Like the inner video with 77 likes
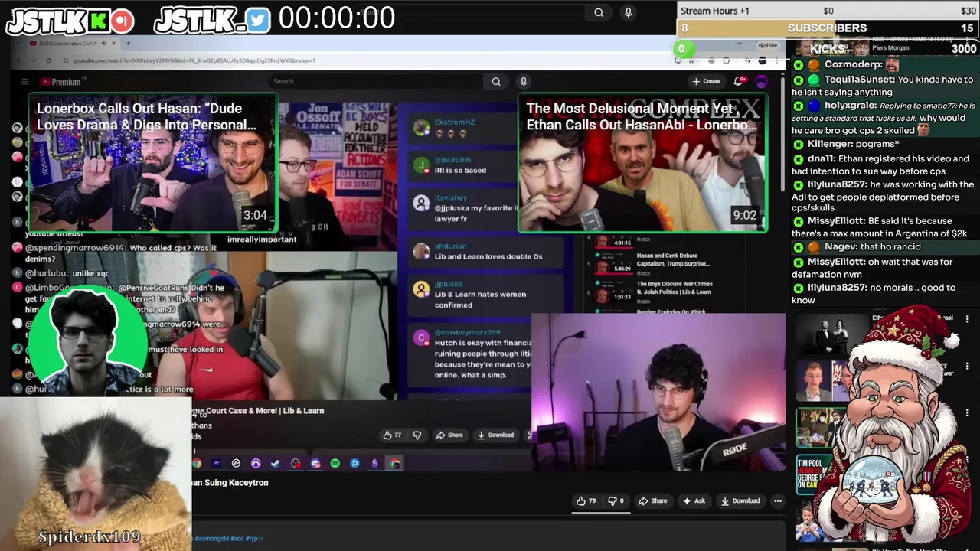Image resolution: width=980 pixels, height=551 pixels. [x=392, y=435]
